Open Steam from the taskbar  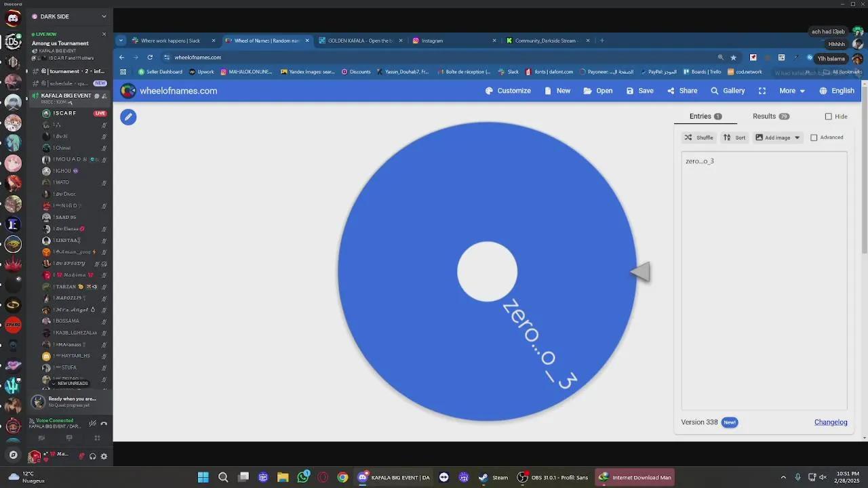tap(494, 477)
